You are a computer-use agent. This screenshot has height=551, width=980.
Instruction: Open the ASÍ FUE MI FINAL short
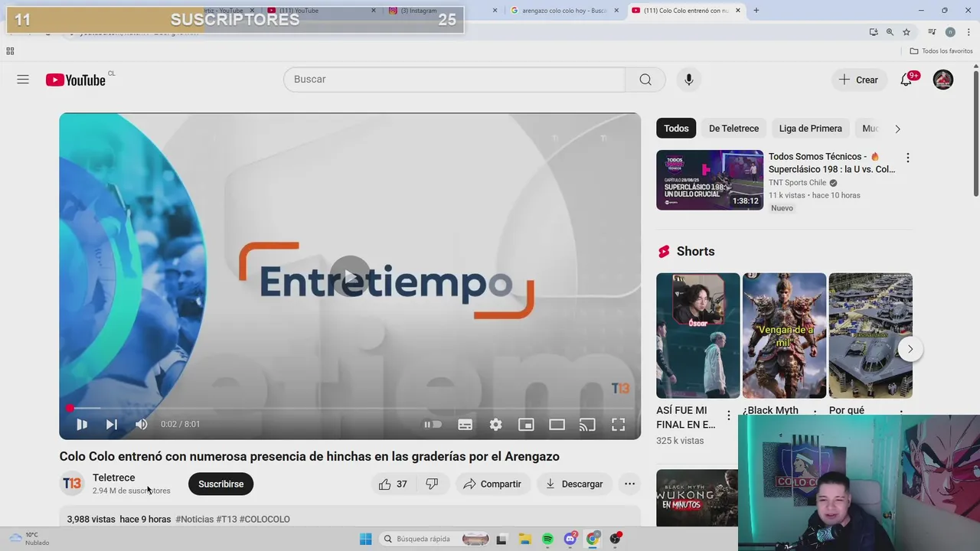click(697, 335)
